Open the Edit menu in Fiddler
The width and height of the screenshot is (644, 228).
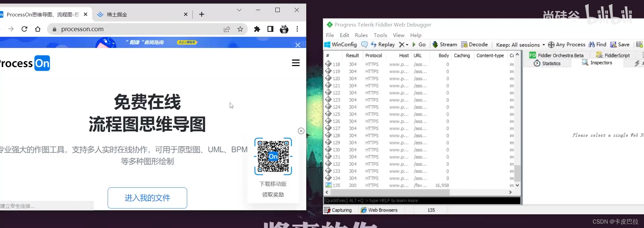click(344, 35)
